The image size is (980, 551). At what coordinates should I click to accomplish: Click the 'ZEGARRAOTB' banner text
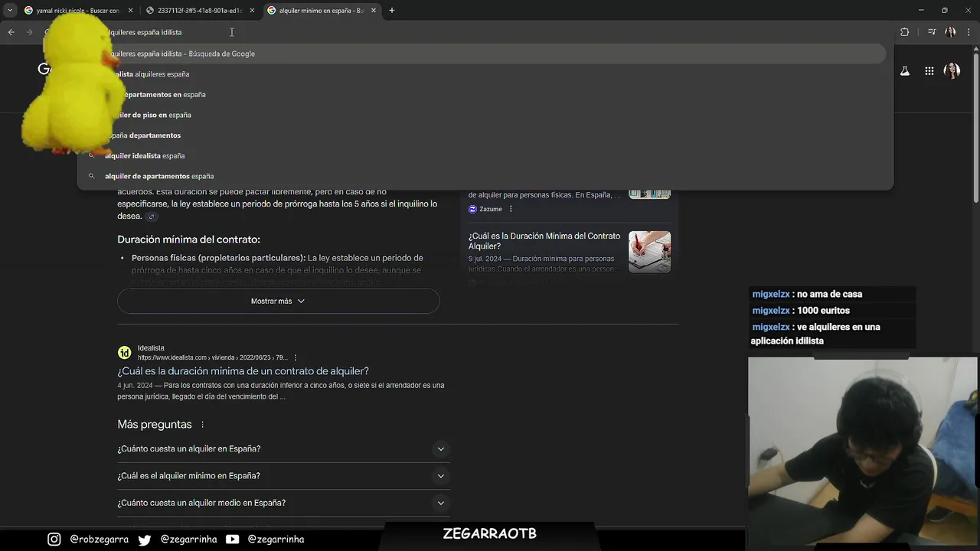(x=489, y=534)
